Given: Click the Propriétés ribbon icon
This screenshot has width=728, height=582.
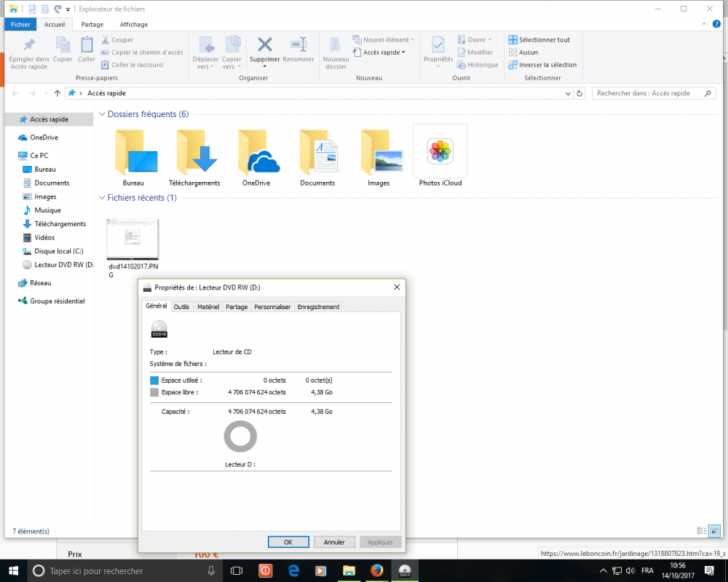Looking at the screenshot, I should (438, 44).
